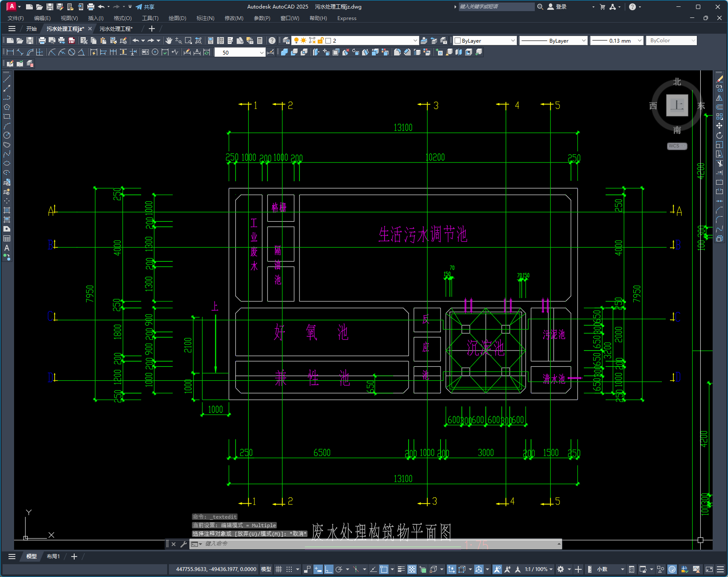Activate the Pan hand tool
Screen dimensions: 728x577
(169, 41)
